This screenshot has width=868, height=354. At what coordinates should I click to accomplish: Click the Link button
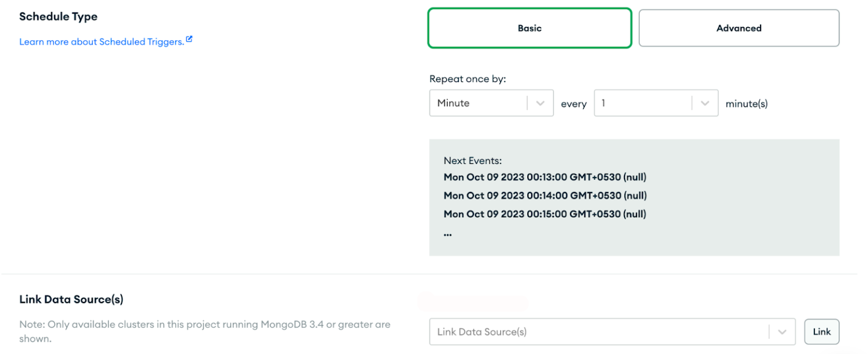coord(822,332)
